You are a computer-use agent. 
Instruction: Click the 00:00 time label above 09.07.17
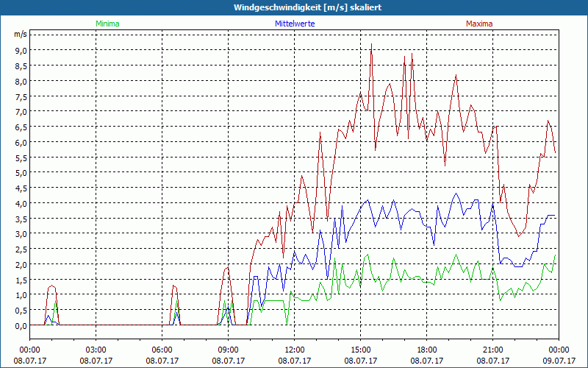click(x=559, y=350)
